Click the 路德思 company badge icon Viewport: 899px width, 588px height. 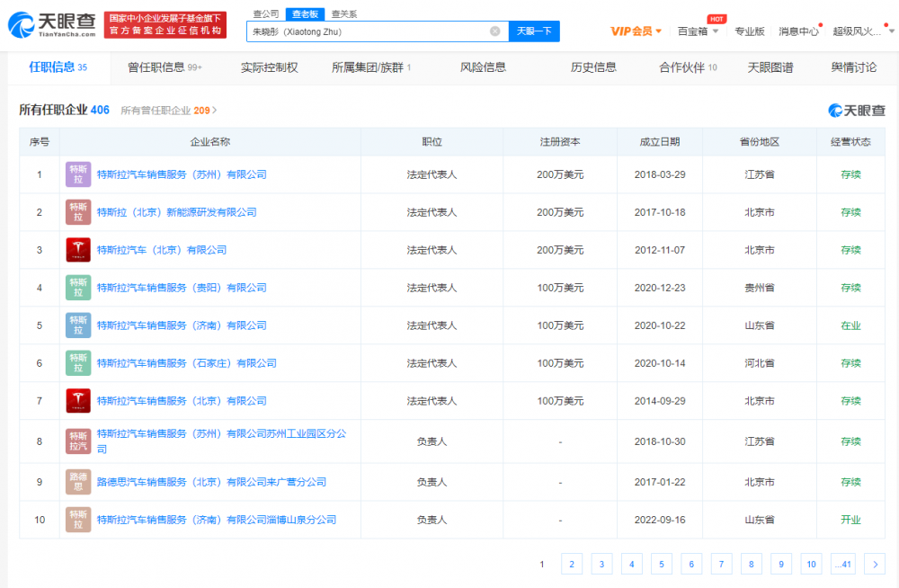click(x=78, y=482)
